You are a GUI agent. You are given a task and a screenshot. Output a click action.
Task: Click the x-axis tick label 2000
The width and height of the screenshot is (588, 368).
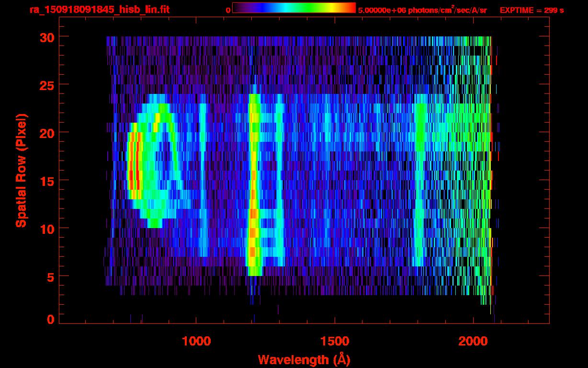pos(473,342)
